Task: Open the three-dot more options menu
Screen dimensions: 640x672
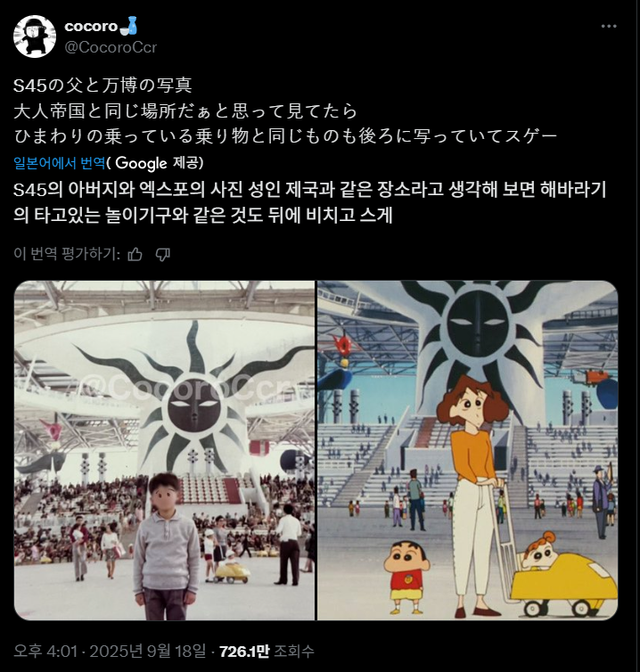Action: click(x=609, y=27)
